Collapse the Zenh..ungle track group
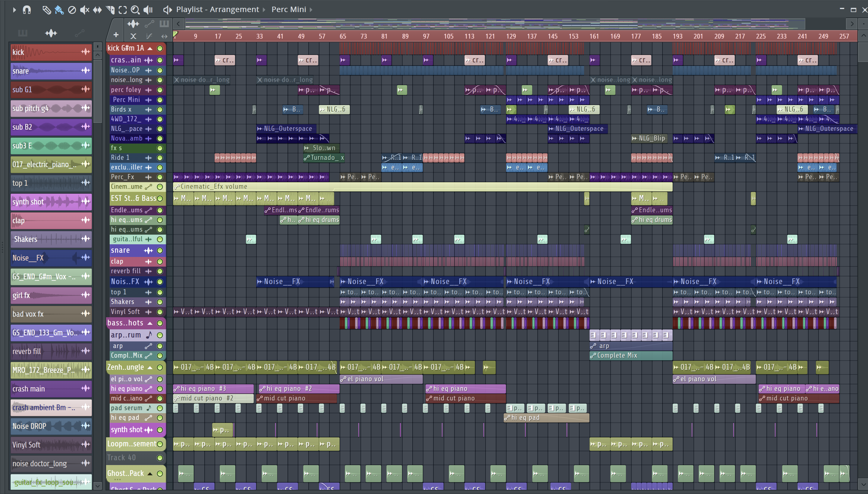 tap(150, 367)
